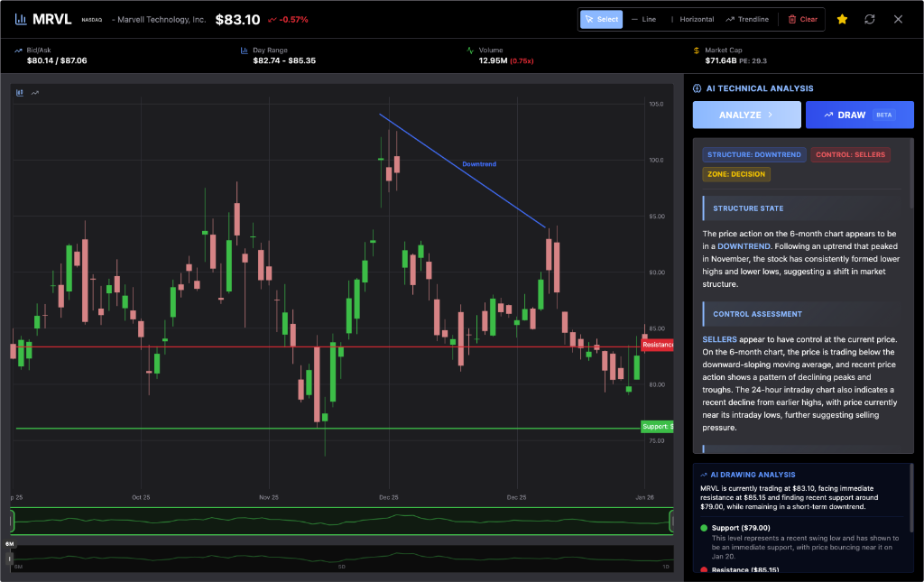Click the MRVL bar chart logo icon
Image resolution: width=924 pixels, height=582 pixels.
tap(19, 19)
